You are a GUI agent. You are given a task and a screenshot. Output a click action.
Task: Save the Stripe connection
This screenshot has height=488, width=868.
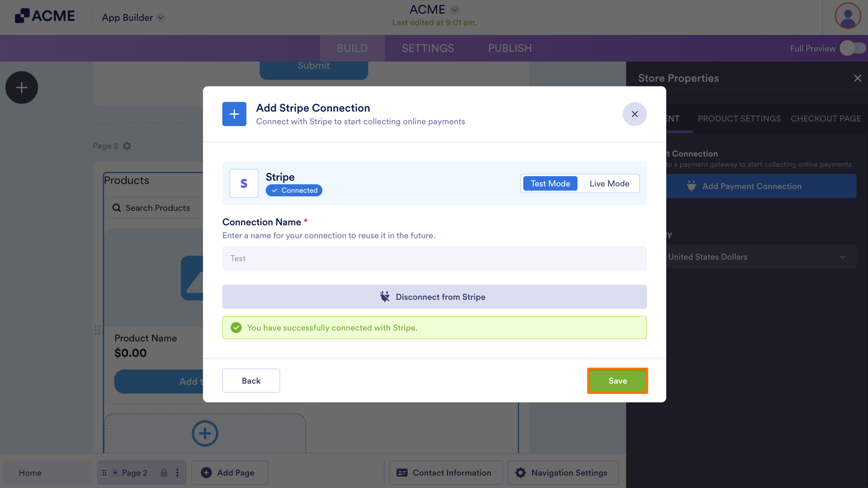point(617,380)
